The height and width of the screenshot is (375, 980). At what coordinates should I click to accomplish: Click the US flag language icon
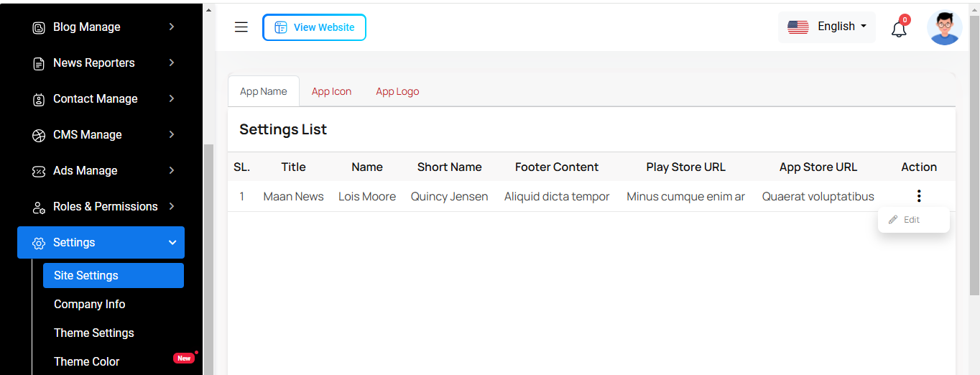[798, 27]
